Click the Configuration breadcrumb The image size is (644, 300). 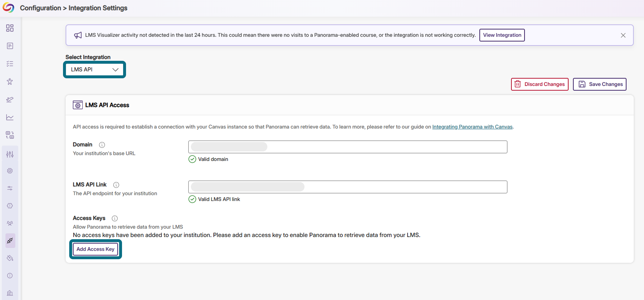tap(40, 8)
